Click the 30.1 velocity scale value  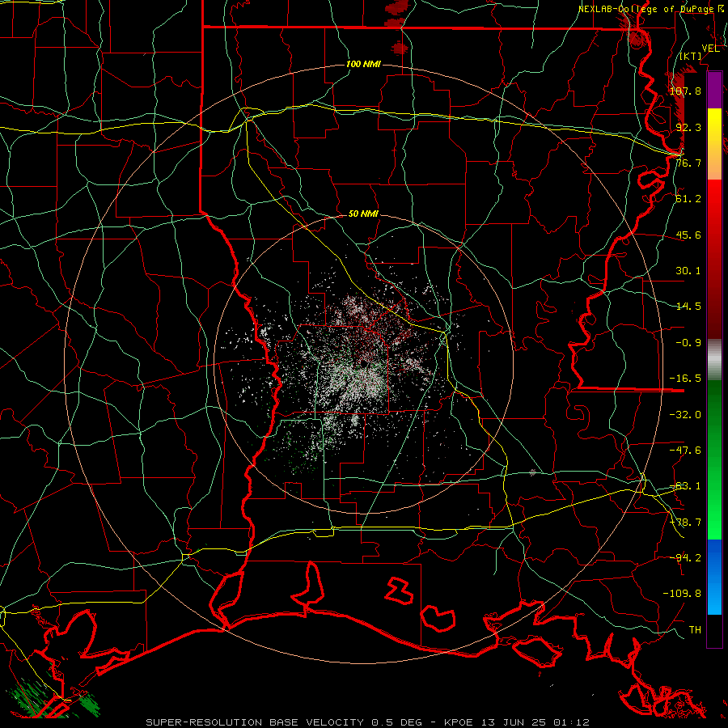(x=688, y=271)
